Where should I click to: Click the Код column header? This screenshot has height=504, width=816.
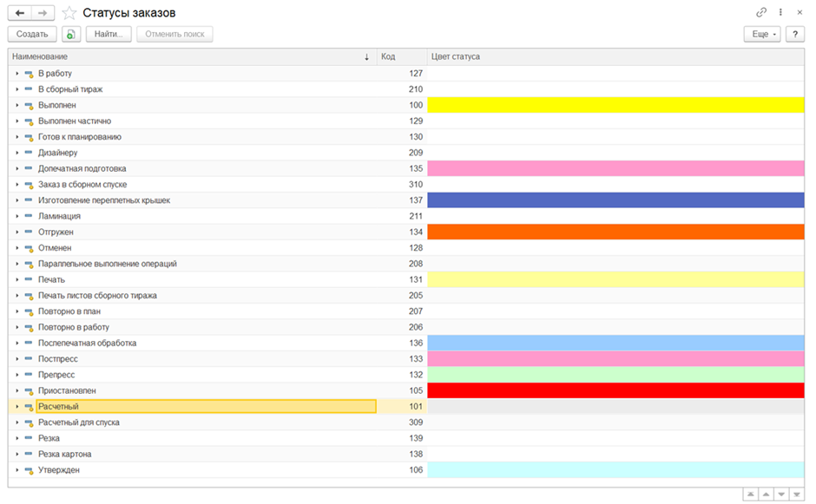click(x=401, y=56)
